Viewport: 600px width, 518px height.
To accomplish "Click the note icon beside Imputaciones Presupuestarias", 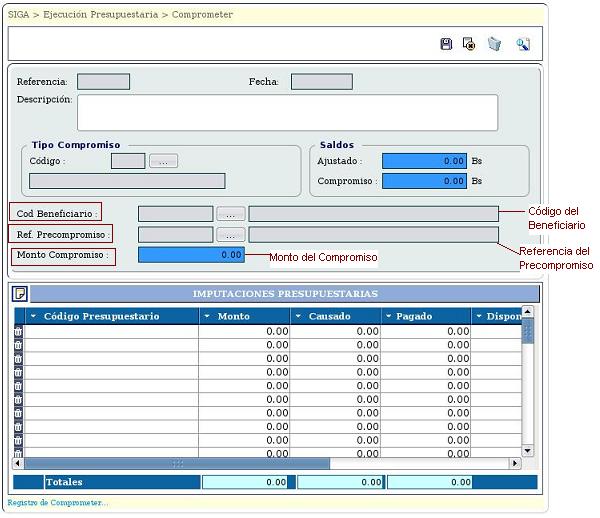I will point(20,294).
